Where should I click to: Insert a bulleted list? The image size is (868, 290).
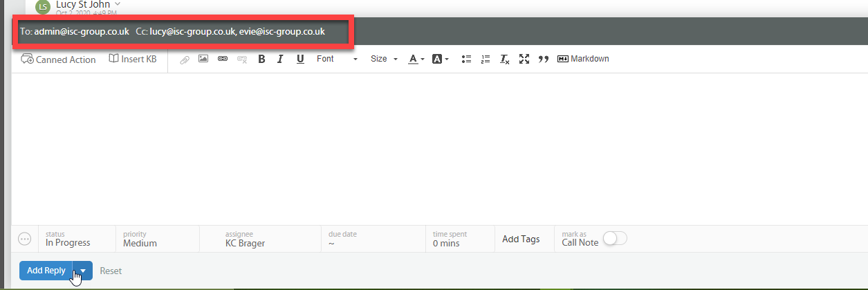click(x=466, y=59)
